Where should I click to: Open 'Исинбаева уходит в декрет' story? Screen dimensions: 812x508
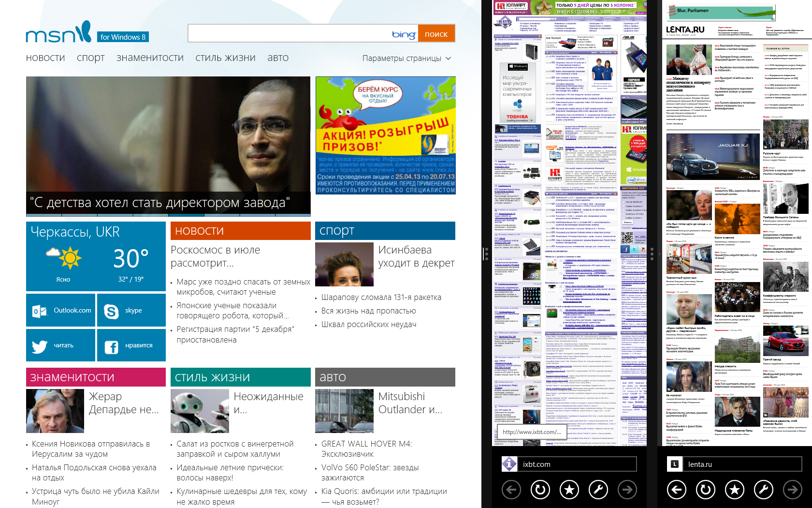click(416, 256)
